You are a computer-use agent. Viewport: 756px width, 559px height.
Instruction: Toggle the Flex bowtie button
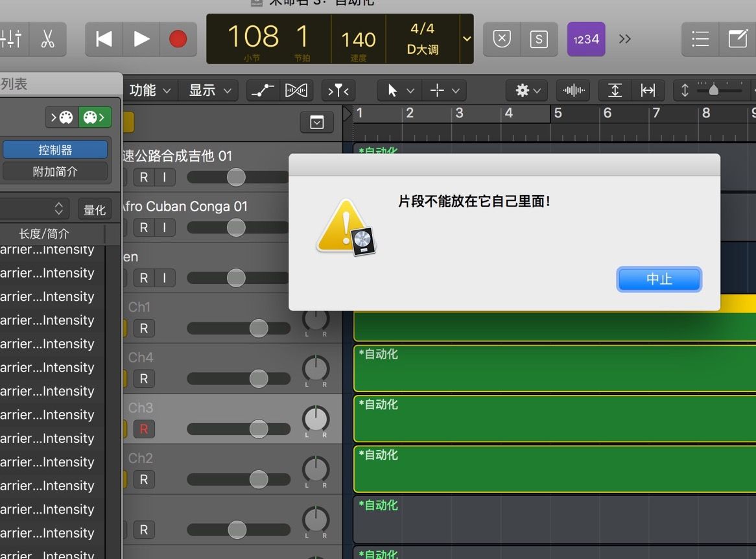296,90
